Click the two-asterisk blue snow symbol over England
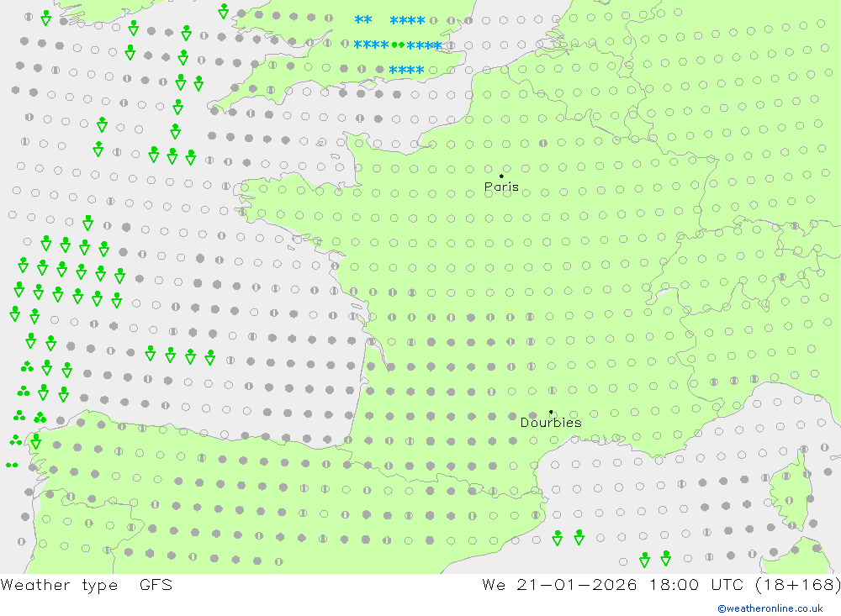 pos(363,20)
